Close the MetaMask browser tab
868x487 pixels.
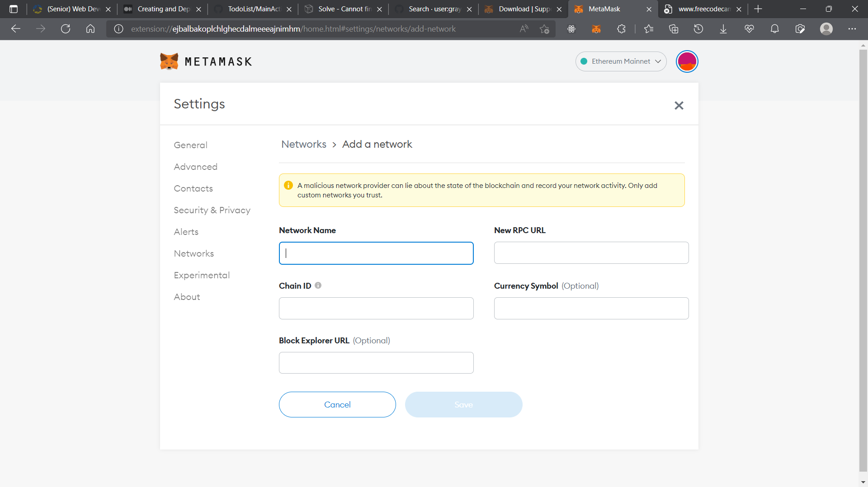pyautogui.click(x=649, y=9)
